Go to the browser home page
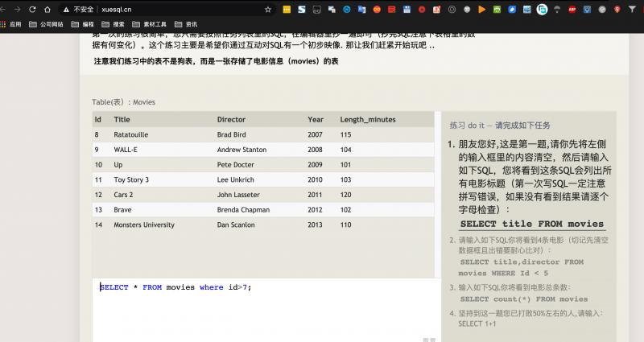The height and width of the screenshot is (342, 644). (47, 9)
